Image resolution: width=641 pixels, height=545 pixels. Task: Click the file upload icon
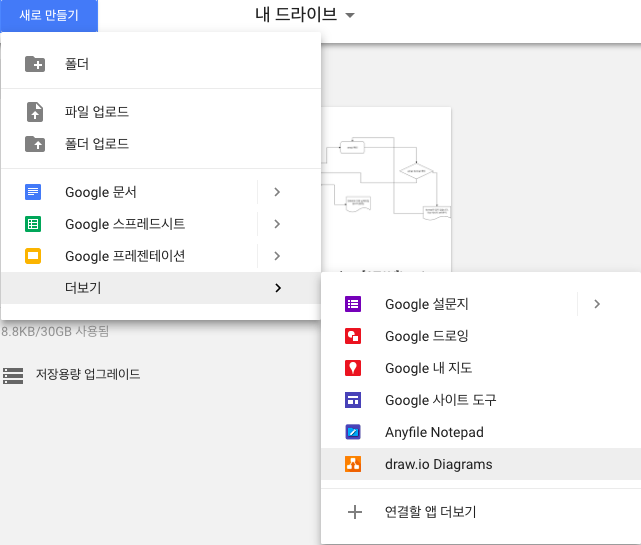tap(35, 112)
